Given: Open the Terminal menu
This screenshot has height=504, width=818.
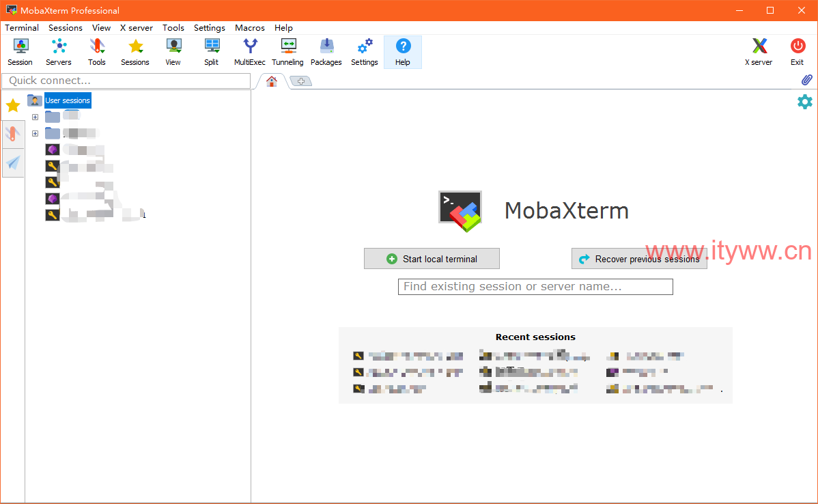Looking at the screenshot, I should [22, 27].
